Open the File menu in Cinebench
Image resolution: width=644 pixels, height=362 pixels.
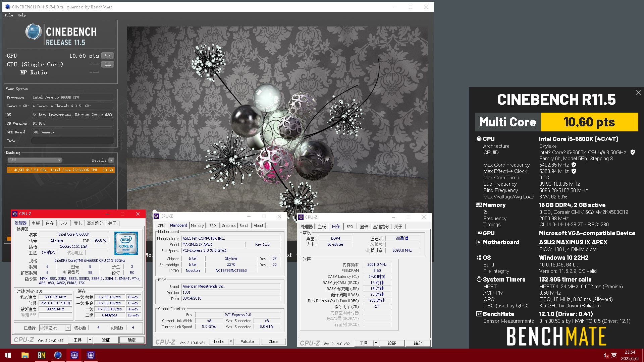(9, 15)
